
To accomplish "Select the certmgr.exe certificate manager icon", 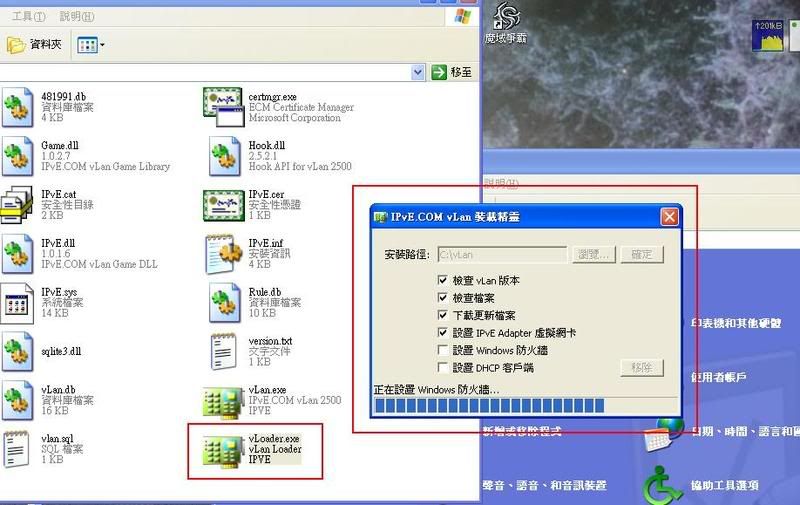I will pos(223,107).
